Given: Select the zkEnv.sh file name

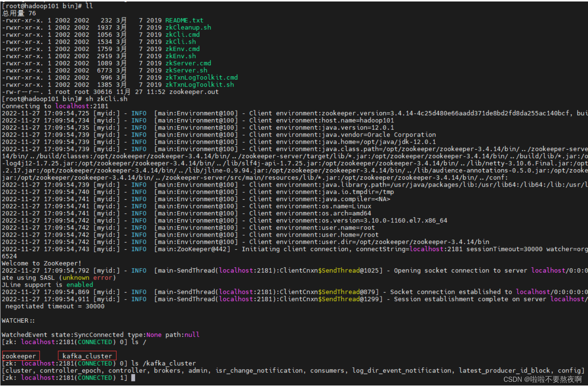Looking at the screenshot, I should (x=180, y=56).
